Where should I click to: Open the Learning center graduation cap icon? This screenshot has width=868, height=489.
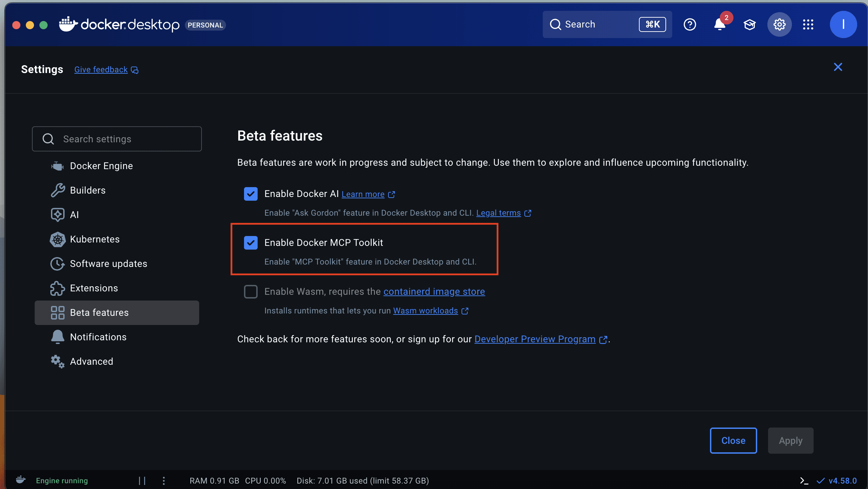coord(749,24)
